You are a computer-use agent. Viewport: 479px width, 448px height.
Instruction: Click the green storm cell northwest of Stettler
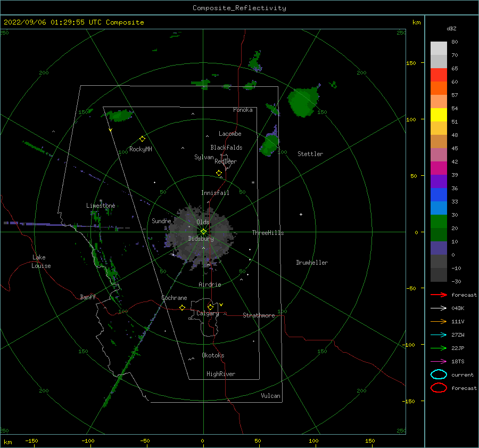coord(303,102)
